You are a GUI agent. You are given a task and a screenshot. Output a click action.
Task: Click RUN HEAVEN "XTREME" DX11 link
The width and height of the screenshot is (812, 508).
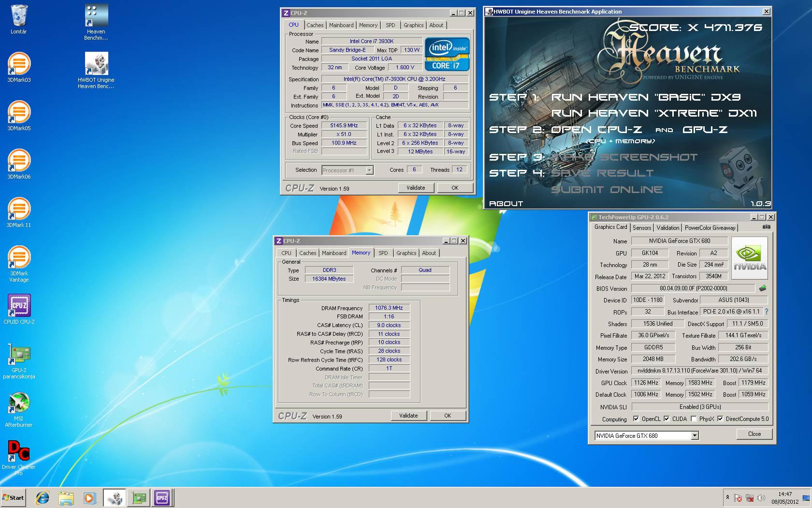653,113
